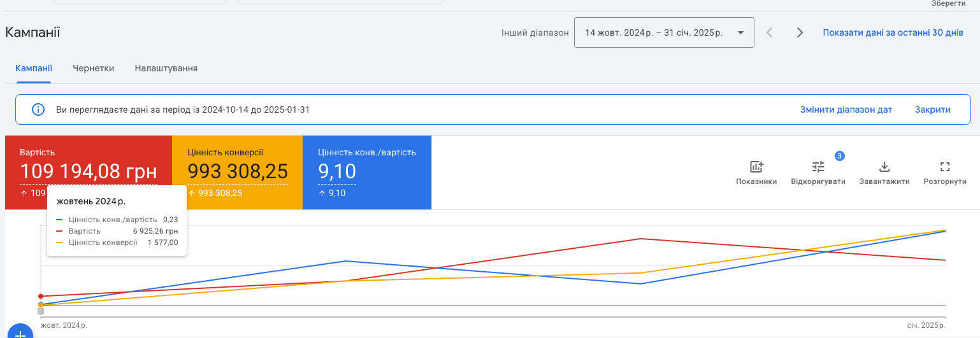The height and width of the screenshot is (338, 980).
Task: Click the red data point on the chart
Action: point(41,296)
